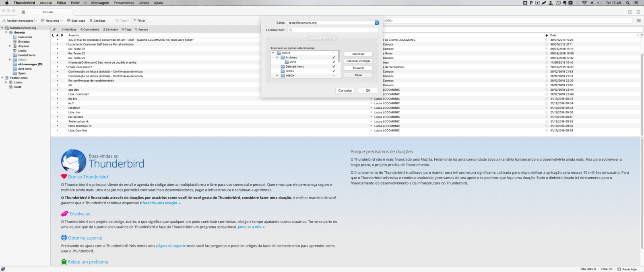
Task: Toggle subscription check for Deleted Items
Action: coord(334,66)
